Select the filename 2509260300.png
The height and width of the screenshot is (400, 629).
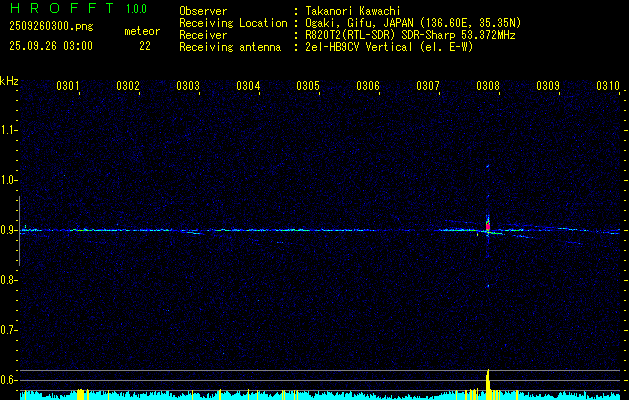pyautogui.click(x=51, y=27)
